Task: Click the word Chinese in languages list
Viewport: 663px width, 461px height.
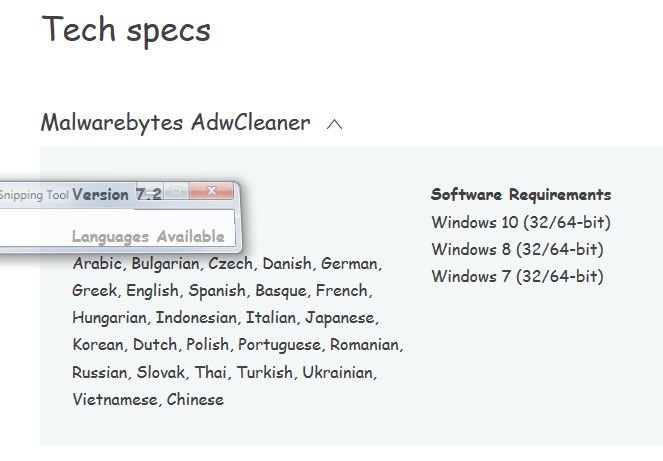Action: (195, 399)
